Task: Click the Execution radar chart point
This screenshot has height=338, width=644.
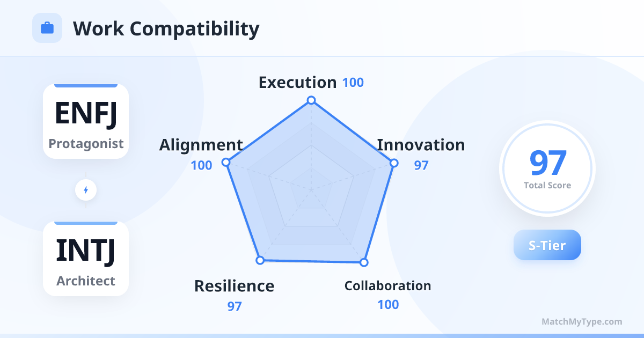Action: coord(311,100)
